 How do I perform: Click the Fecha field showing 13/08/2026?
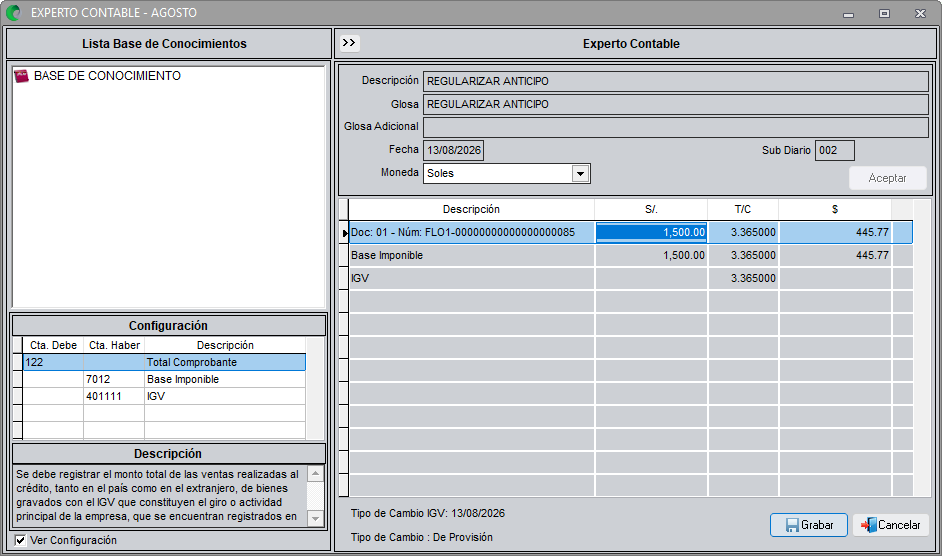click(454, 150)
